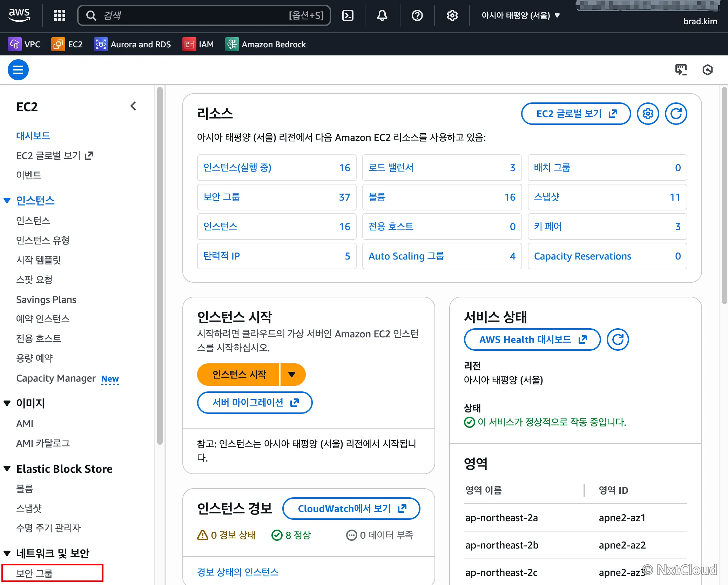728x585 pixels.
Task: Click the main page vertical scrollbar
Action: point(724,195)
